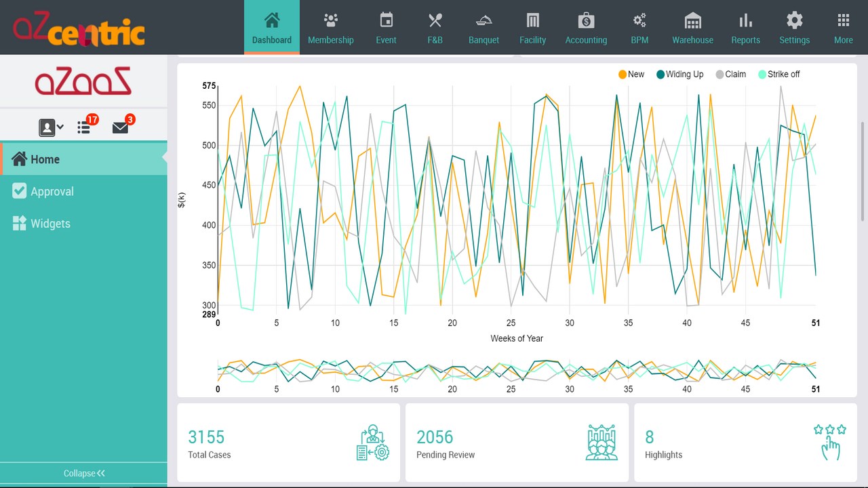Click the chart range navigator strip

tap(517, 371)
